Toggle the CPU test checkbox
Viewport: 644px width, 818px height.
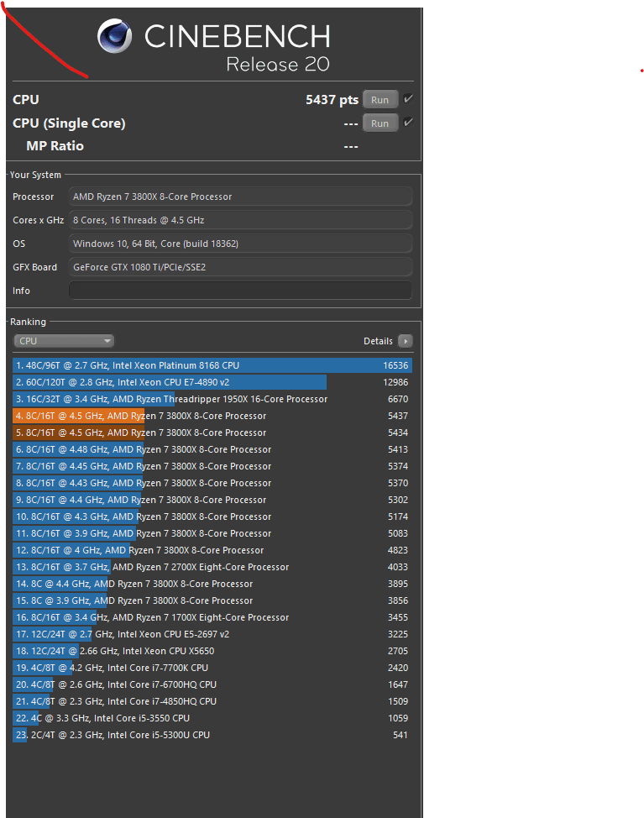(408, 98)
